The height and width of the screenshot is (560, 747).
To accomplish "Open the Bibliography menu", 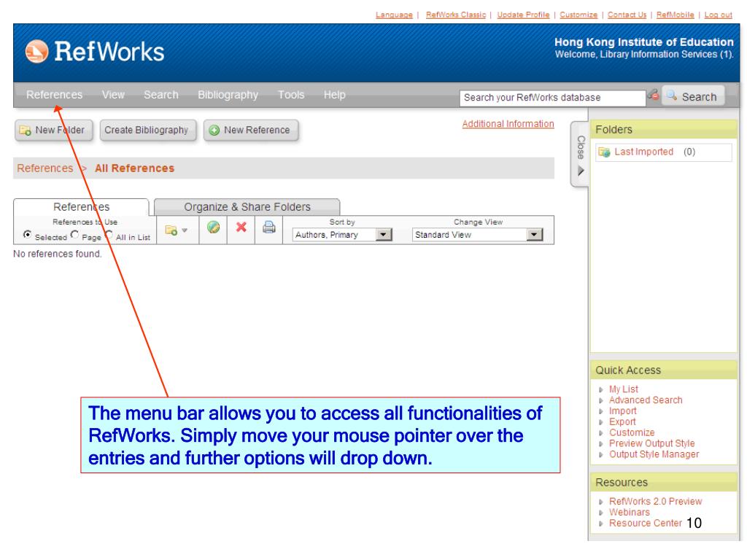I will (x=228, y=95).
